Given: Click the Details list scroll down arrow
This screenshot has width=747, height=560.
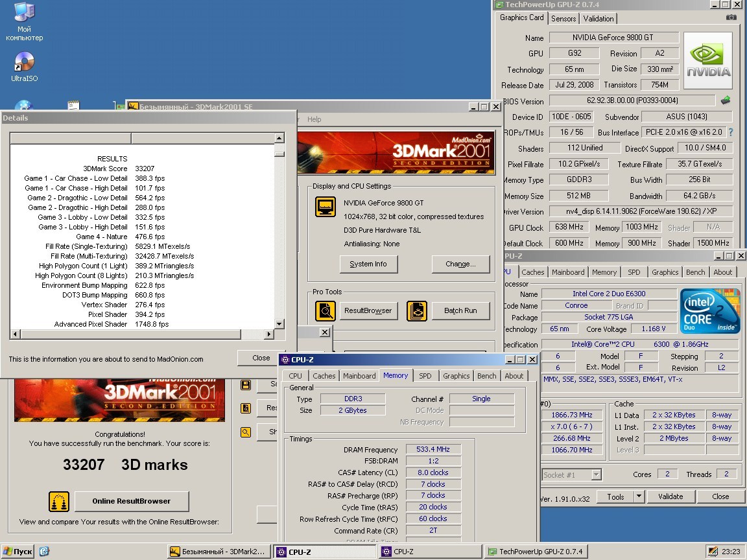Looking at the screenshot, I should pyautogui.click(x=279, y=324).
